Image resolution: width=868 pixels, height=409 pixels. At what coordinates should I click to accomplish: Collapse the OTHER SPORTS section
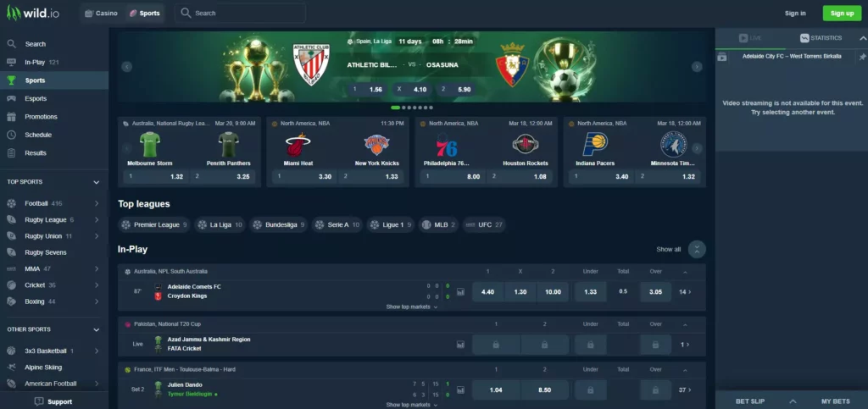(x=97, y=329)
